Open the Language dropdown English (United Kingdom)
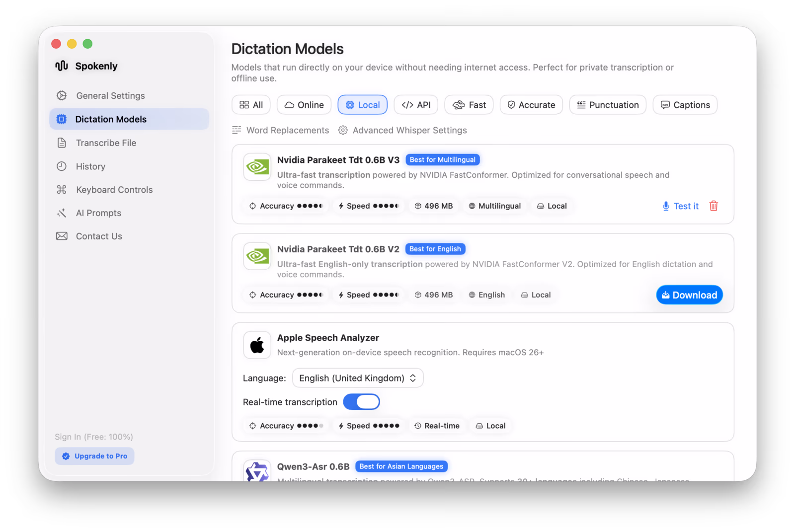This screenshot has width=795, height=532. point(358,378)
